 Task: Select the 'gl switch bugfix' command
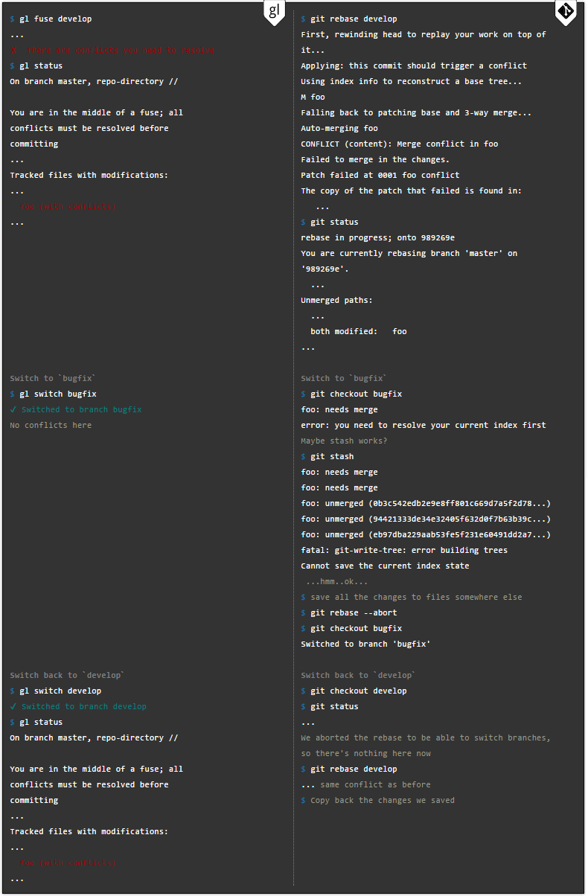tap(58, 394)
